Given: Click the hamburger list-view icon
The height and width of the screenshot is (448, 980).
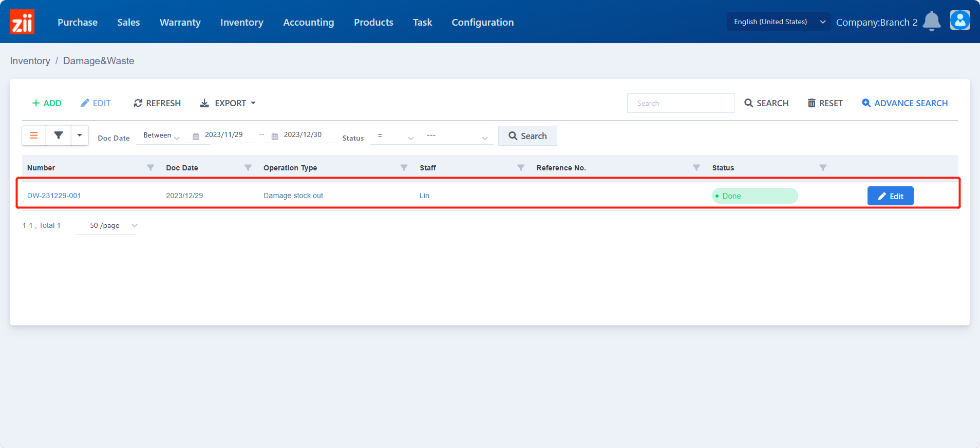Looking at the screenshot, I should click(x=34, y=135).
